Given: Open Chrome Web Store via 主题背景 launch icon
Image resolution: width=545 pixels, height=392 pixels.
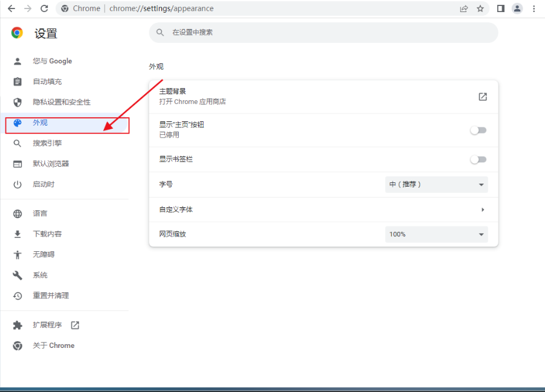Looking at the screenshot, I should [483, 97].
